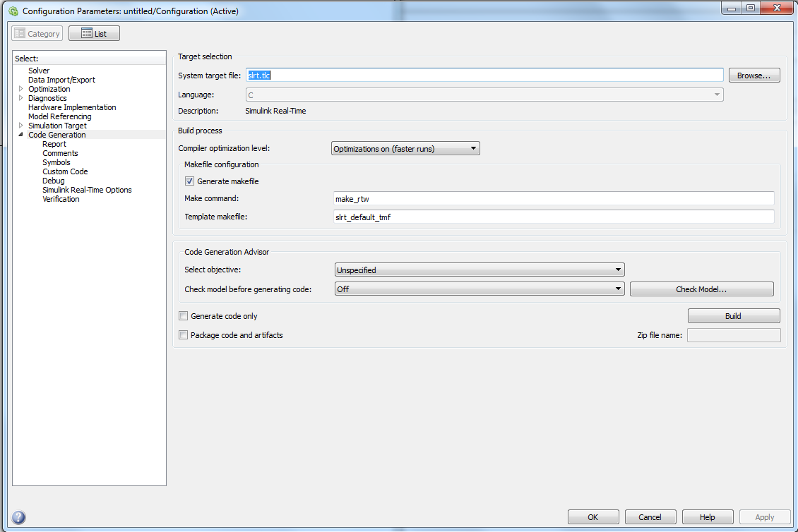Image resolution: width=798 pixels, height=532 pixels.
Task: Expand the Diagnostics tree node
Action: (x=21, y=98)
